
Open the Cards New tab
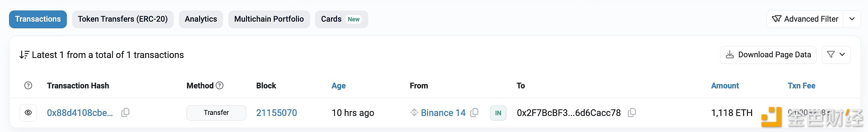(341, 19)
